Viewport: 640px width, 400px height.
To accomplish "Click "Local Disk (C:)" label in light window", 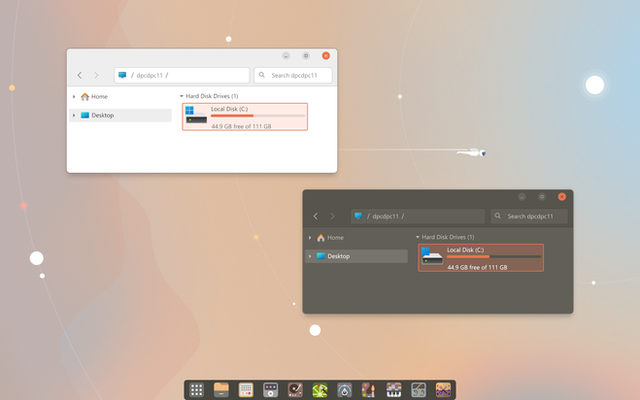I will pos(229,109).
